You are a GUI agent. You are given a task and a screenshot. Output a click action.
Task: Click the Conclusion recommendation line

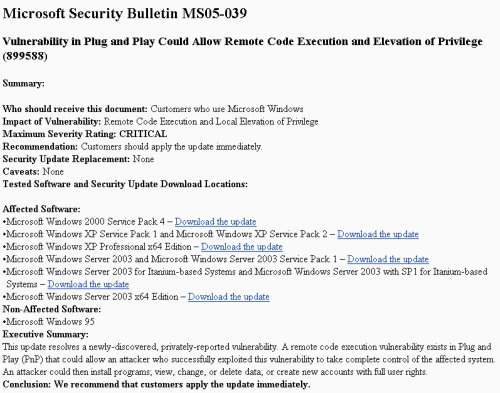click(x=156, y=385)
